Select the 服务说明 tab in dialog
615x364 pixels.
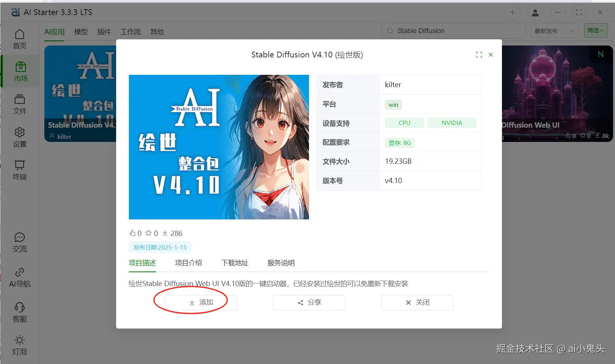(x=281, y=263)
